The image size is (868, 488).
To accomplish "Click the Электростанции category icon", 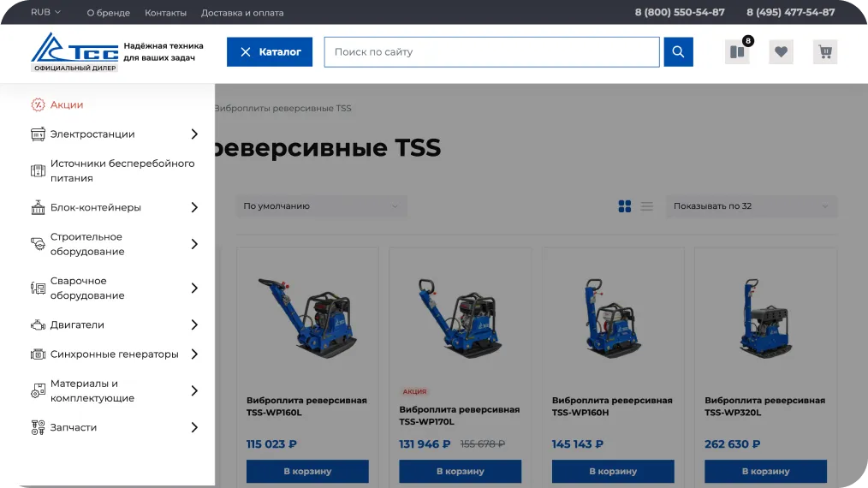I will pyautogui.click(x=38, y=134).
